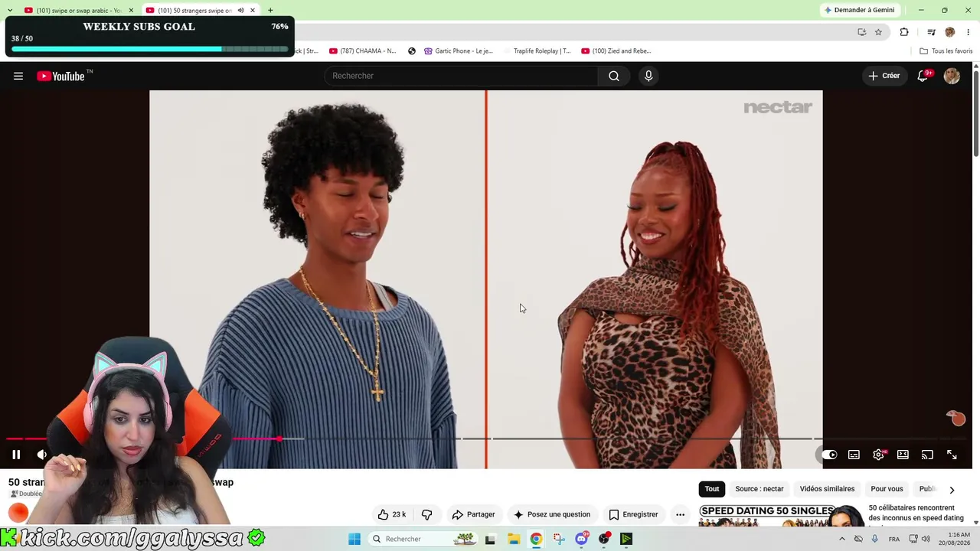
Task: Open the Chrome profile avatar
Action: (950, 32)
